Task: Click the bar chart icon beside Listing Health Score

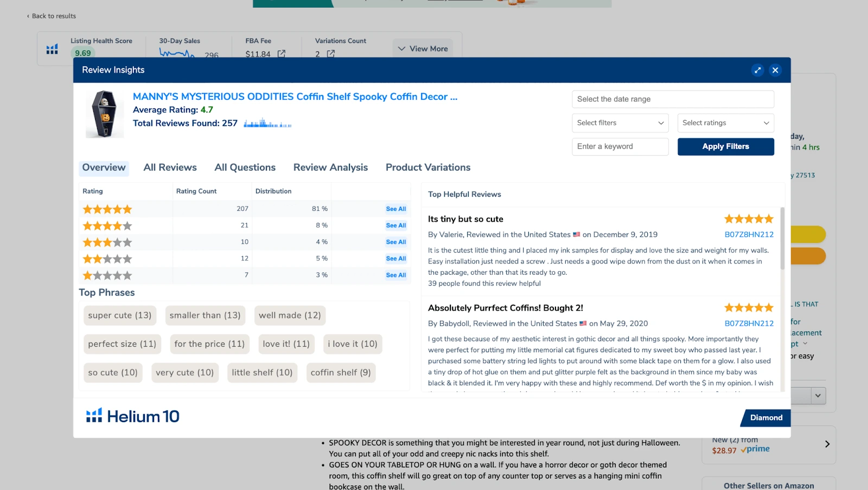Action: [52, 48]
